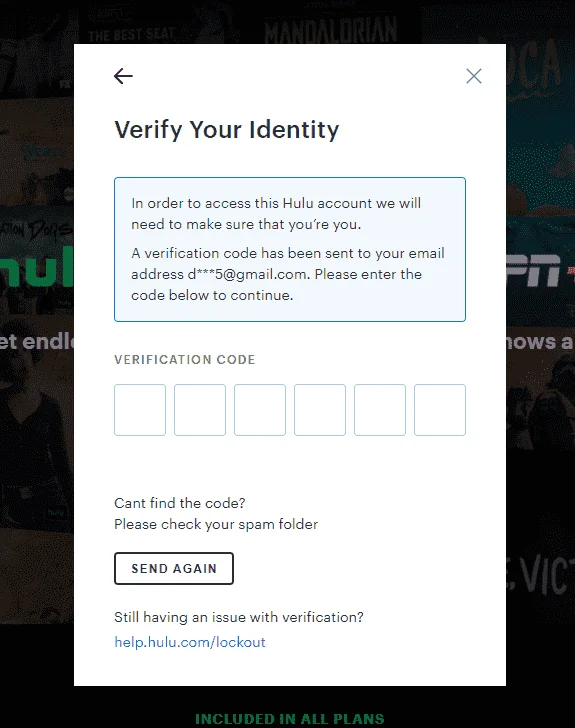Click the second verification code box

click(x=200, y=410)
